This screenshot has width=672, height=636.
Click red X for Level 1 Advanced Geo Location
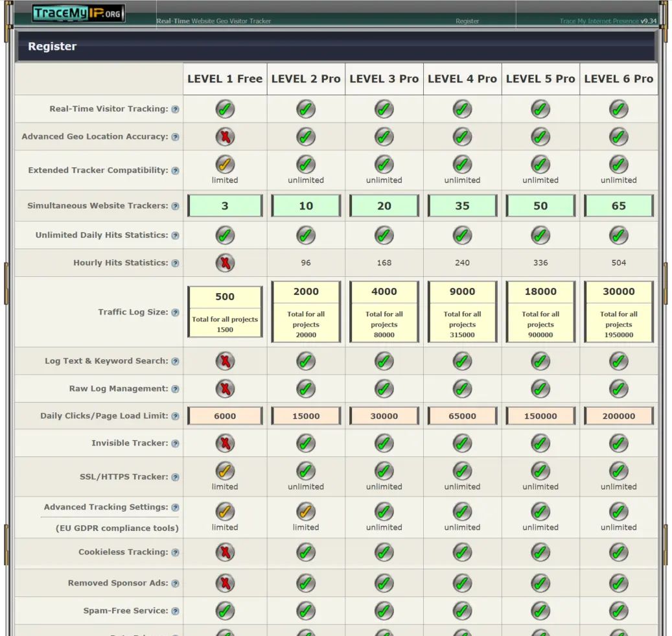pyautogui.click(x=225, y=137)
